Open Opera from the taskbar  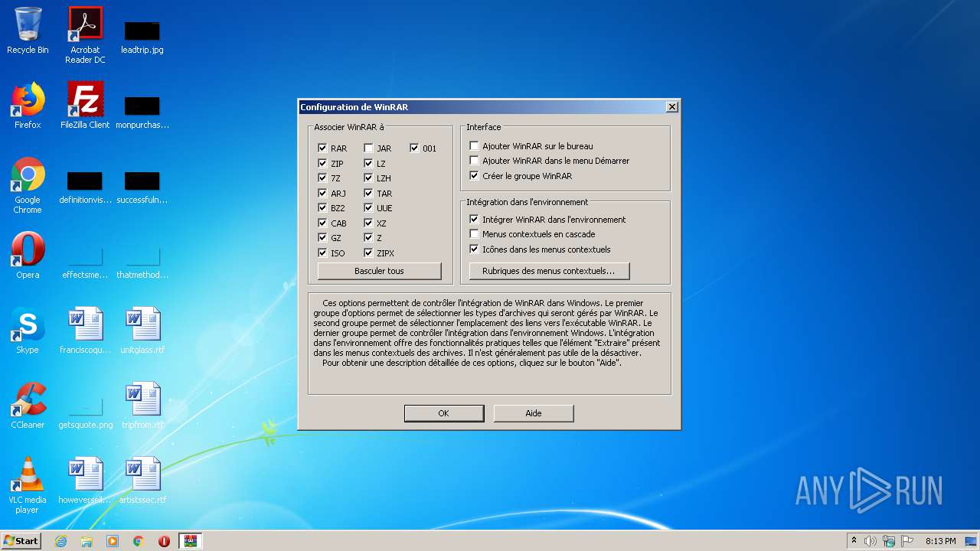[164, 541]
